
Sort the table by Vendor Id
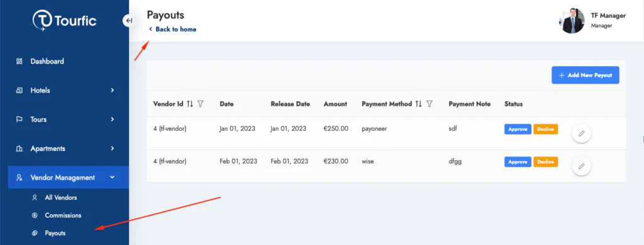point(190,104)
